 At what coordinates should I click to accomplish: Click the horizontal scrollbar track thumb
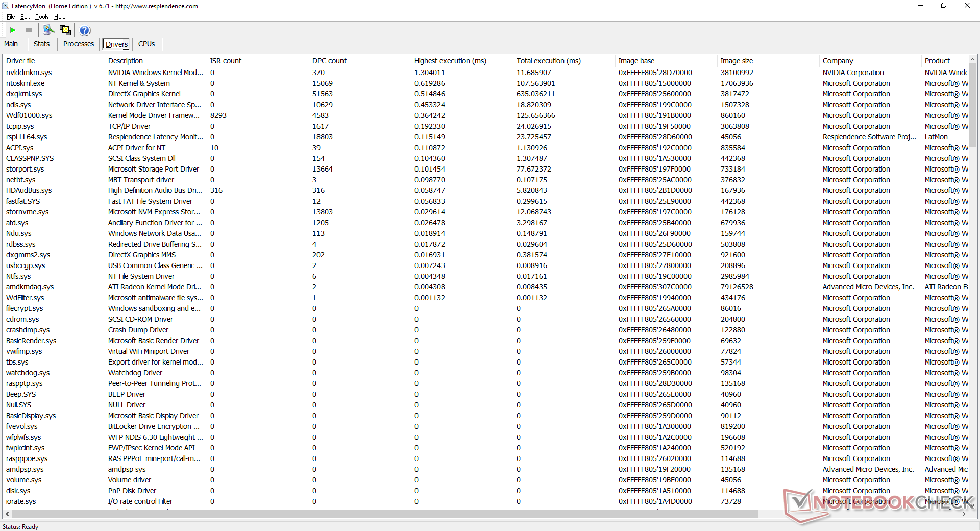click(385, 514)
